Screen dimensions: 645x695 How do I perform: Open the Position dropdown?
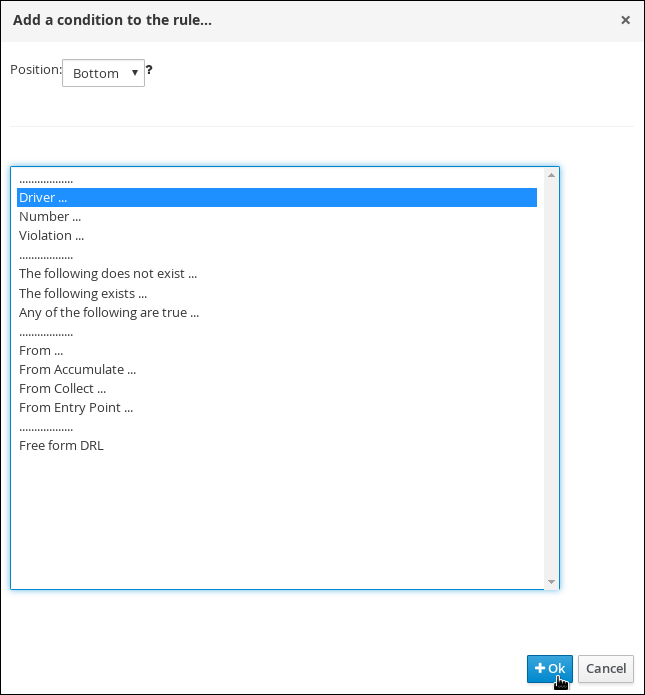(103, 73)
